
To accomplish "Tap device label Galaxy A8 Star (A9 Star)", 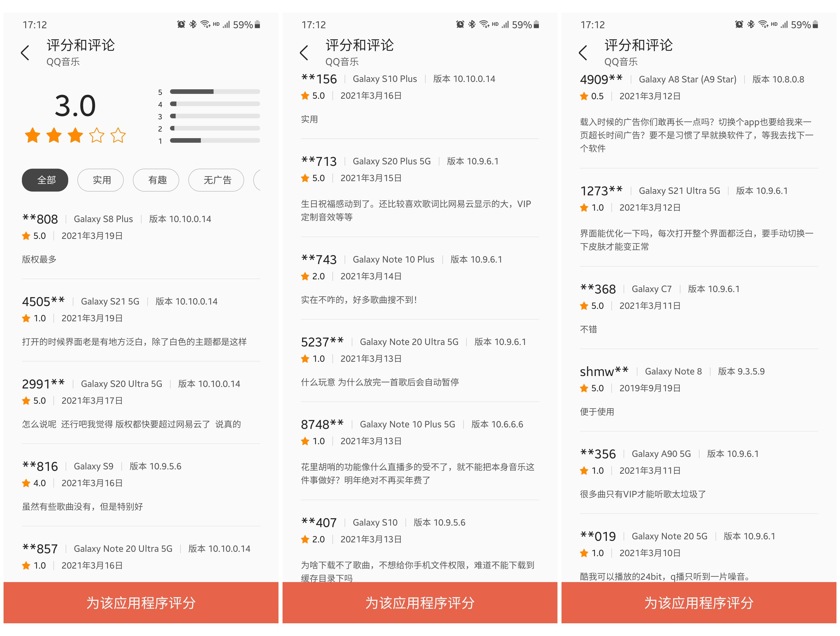I will tap(687, 79).
